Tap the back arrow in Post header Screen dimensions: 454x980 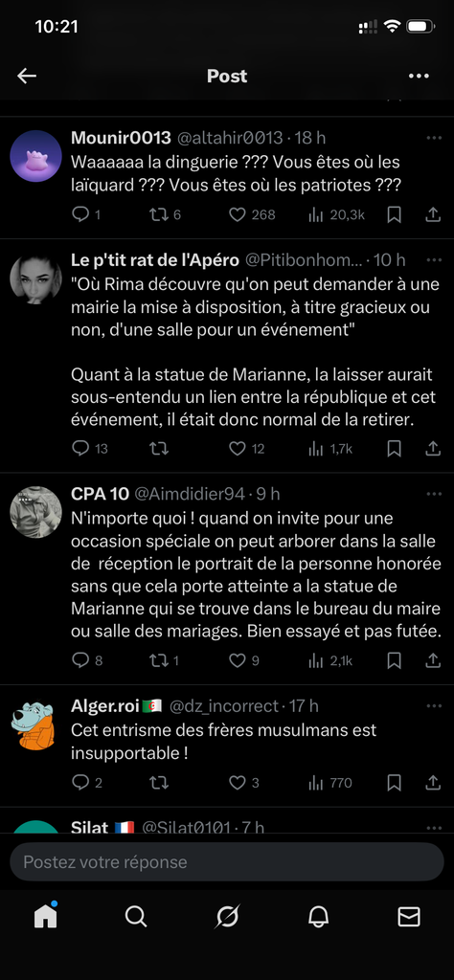27,76
